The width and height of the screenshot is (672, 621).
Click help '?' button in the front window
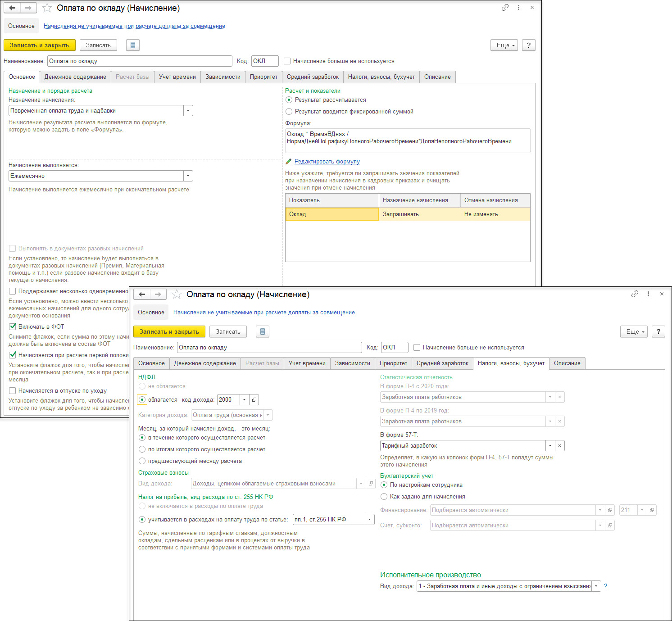coord(658,331)
